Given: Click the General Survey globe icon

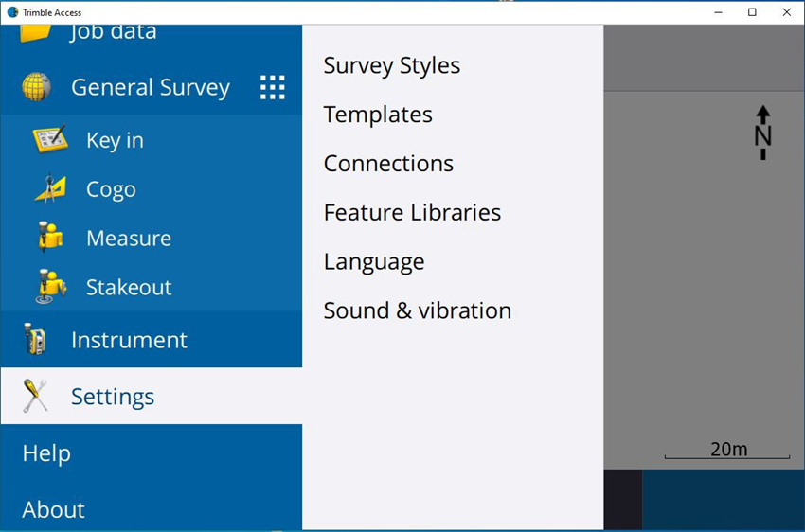Looking at the screenshot, I should tap(36, 87).
